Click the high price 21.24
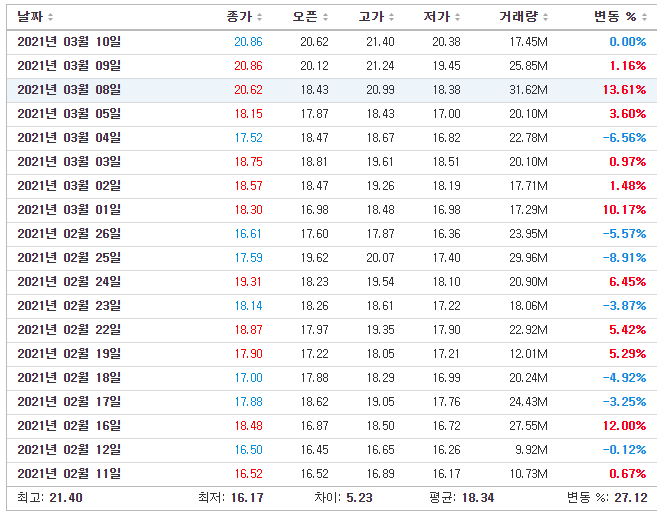This screenshot has width=657, height=519. pyautogui.click(x=380, y=66)
